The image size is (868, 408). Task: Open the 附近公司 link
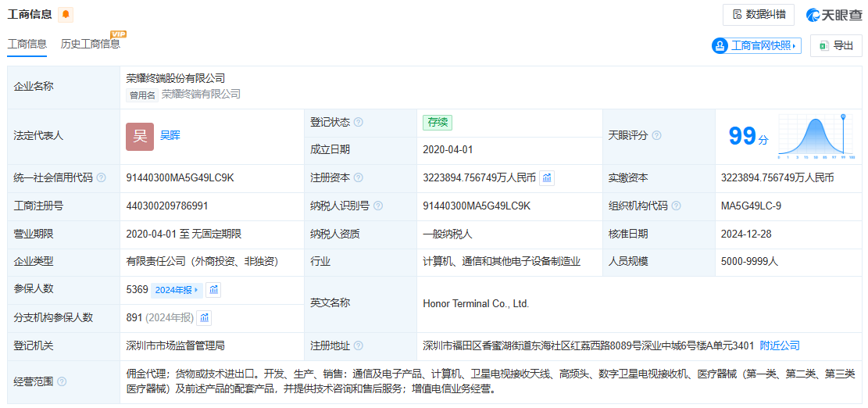coord(780,345)
